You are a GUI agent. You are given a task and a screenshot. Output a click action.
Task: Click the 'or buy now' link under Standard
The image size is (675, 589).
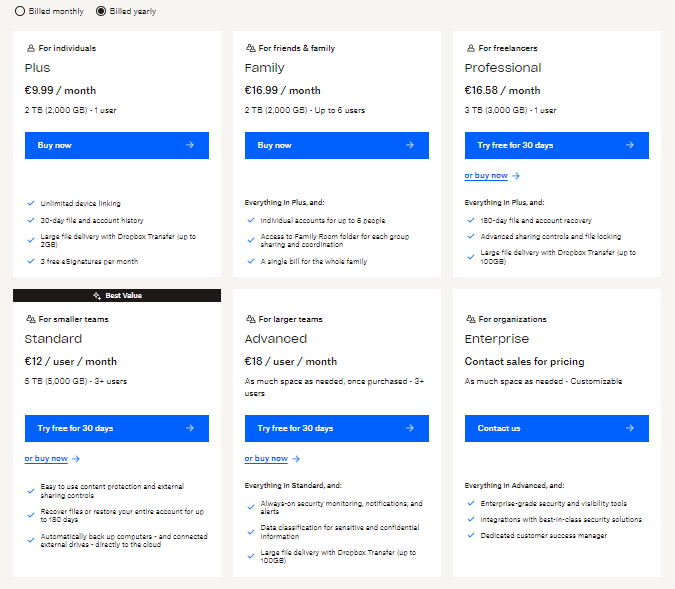[x=46, y=459]
